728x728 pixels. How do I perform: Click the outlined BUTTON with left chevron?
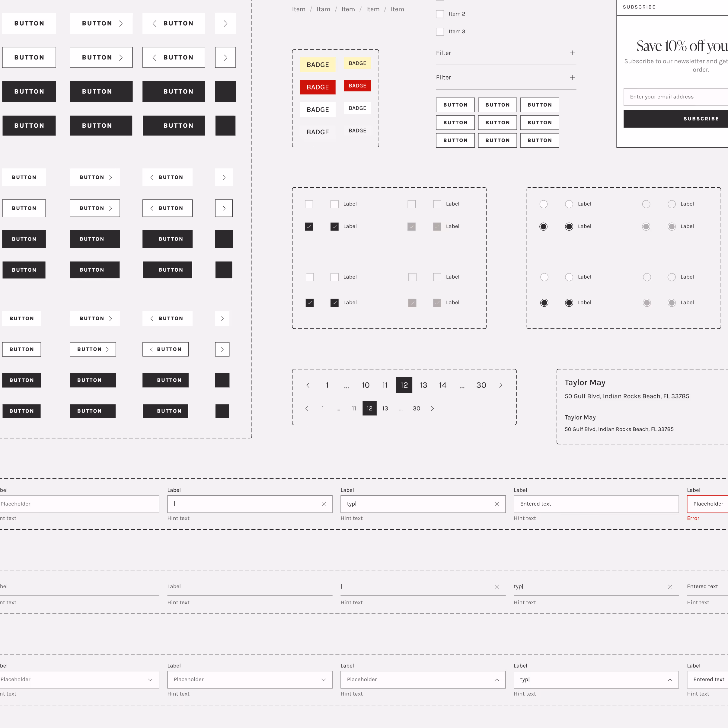tap(174, 57)
